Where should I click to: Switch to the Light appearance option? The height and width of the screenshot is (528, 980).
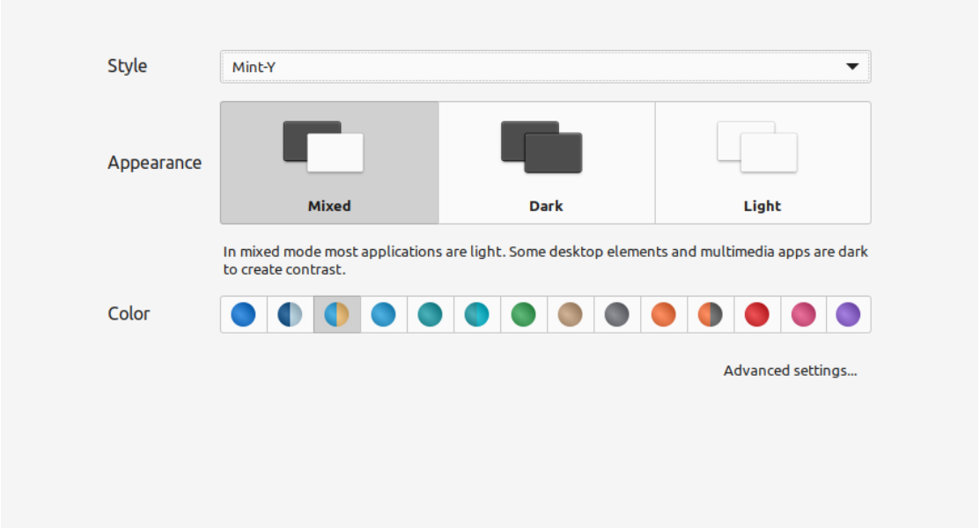click(763, 163)
